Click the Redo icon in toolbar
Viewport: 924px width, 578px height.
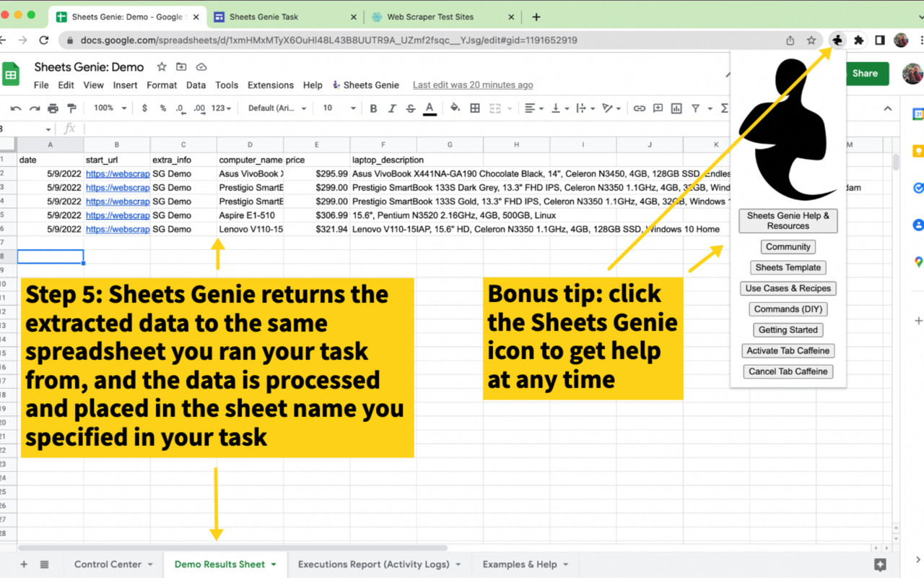pos(34,108)
